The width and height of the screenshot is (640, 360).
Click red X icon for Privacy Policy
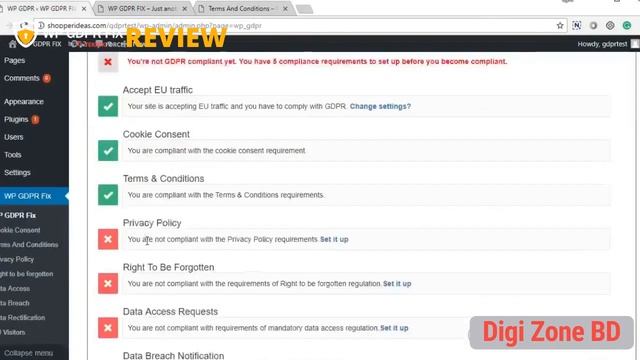(108, 239)
